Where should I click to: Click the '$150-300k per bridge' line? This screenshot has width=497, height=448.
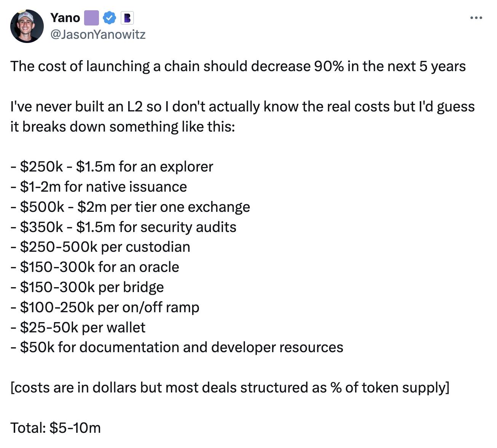[87, 287]
